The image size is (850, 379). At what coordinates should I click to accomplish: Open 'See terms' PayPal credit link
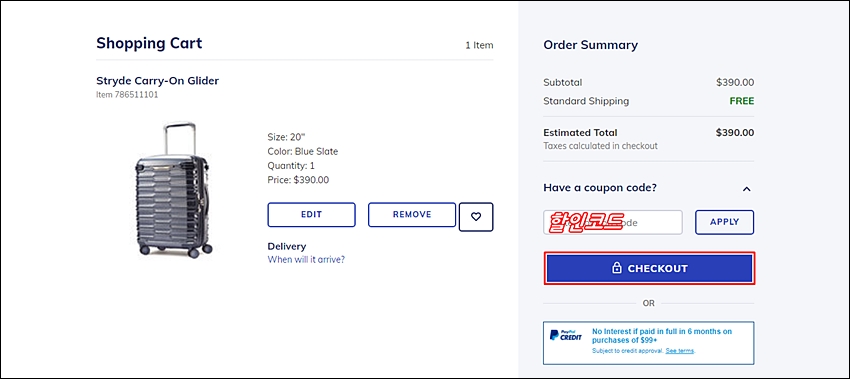(x=680, y=351)
